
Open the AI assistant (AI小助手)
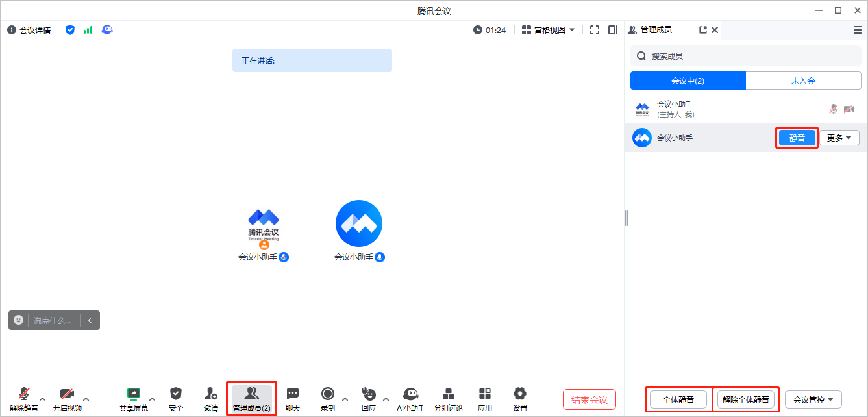pos(411,399)
